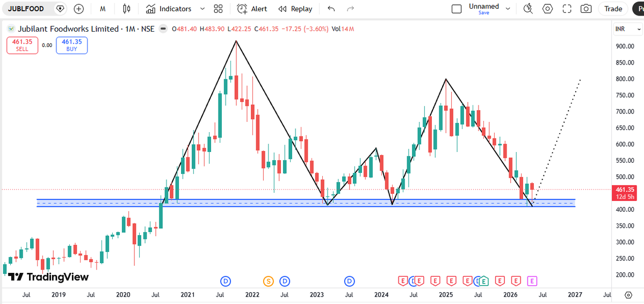Image resolution: width=644 pixels, height=304 pixels.
Task: Open the M timeframe interval selector
Action: click(103, 9)
